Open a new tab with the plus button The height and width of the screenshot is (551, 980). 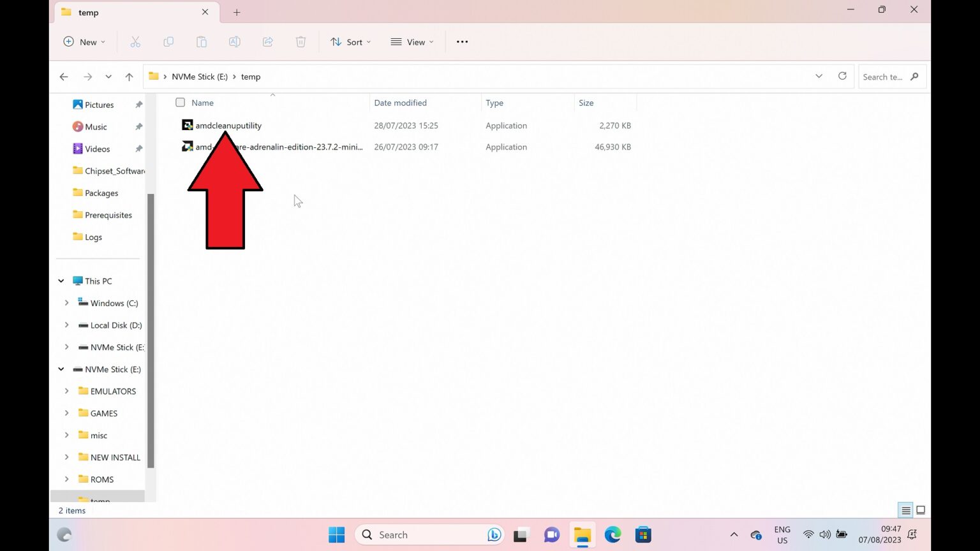point(237,12)
